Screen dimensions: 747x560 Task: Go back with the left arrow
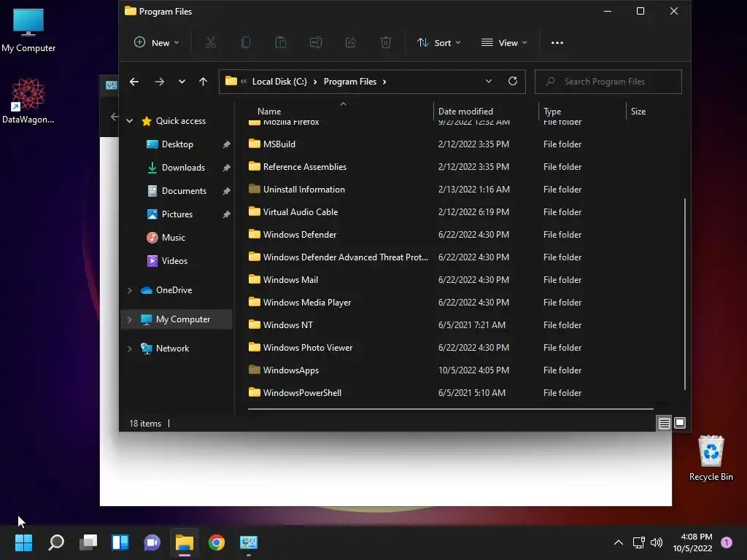(134, 82)
